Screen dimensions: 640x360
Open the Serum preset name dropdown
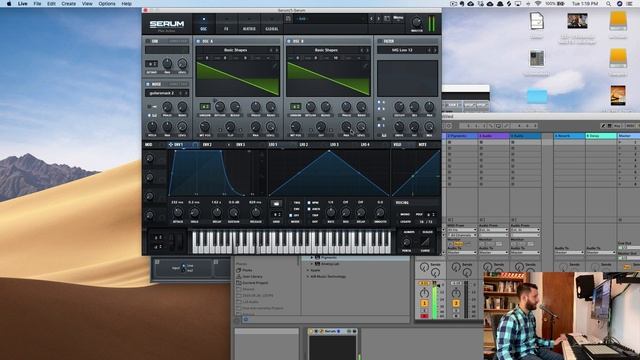point(331,18)
